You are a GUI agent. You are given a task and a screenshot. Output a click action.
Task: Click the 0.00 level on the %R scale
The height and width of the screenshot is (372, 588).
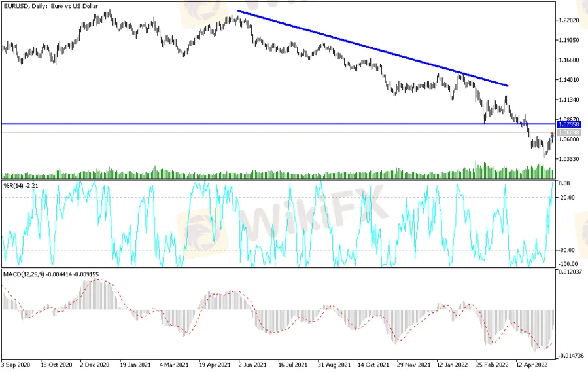tap(564, 183)
